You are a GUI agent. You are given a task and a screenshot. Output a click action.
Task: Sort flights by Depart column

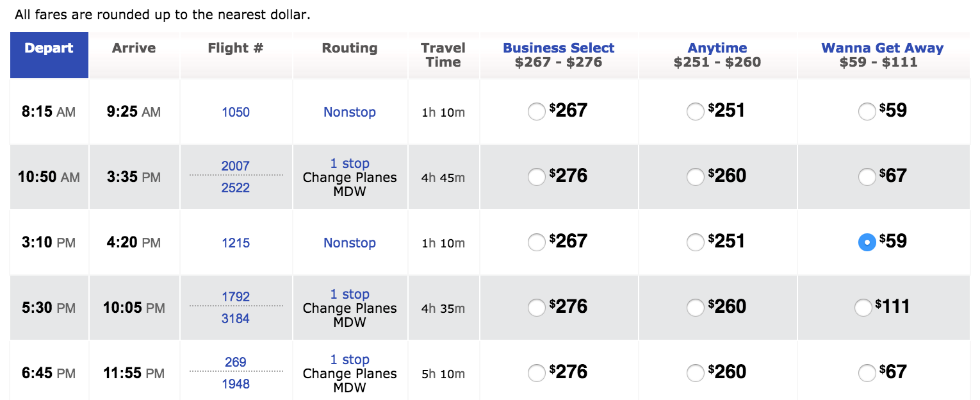pos(49,48)
